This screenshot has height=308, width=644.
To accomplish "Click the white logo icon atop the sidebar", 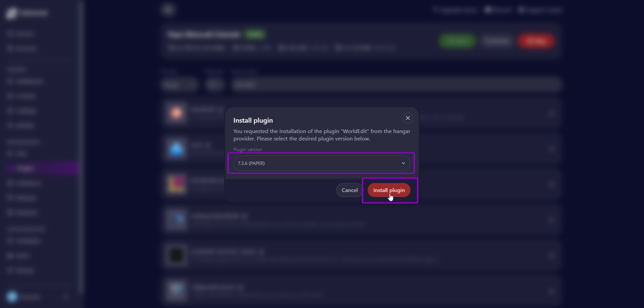I will [11, 13].
